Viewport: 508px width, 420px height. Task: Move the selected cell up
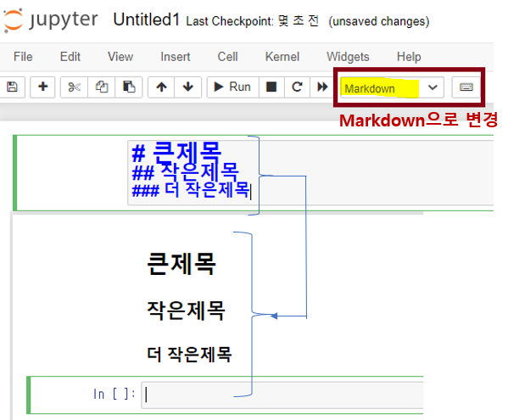tap(161, 87)
